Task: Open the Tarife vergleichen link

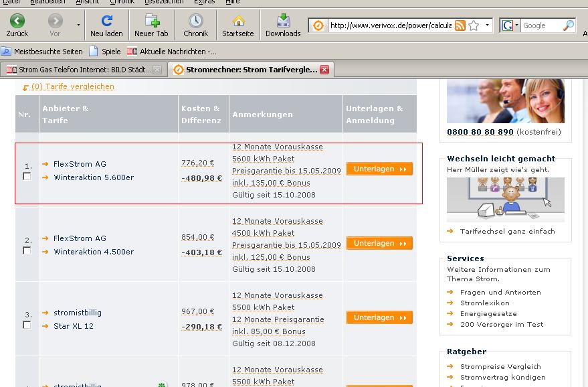Action: 73,86
